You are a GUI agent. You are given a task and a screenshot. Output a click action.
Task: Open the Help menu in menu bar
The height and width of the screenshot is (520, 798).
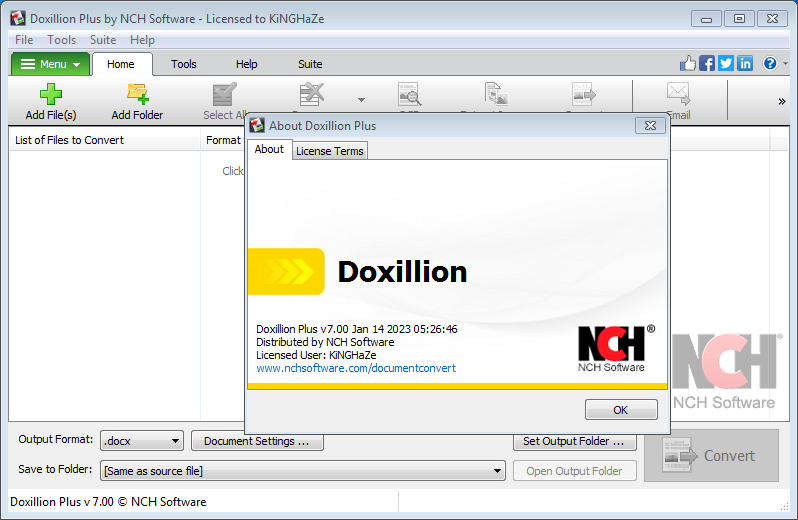142,40
